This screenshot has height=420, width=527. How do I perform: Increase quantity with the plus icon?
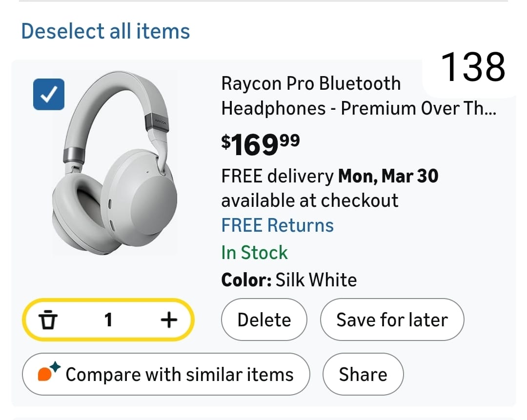pos(169,320)
